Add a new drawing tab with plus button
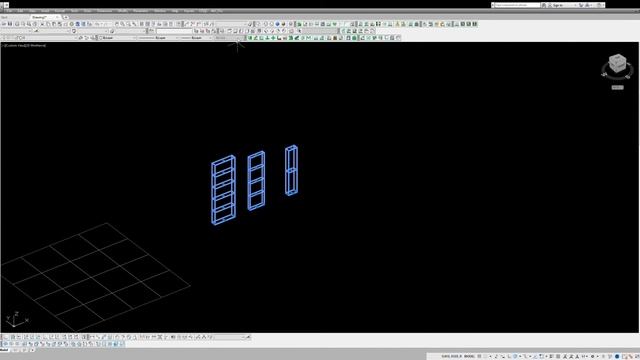Screen dimensions: 640x360 click(x=66, y=17)
